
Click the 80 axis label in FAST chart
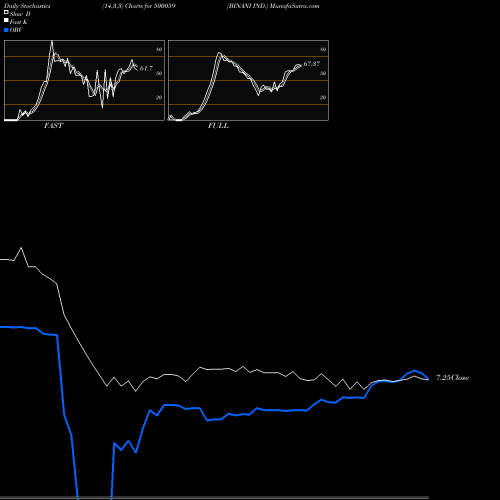coord(159,49)
